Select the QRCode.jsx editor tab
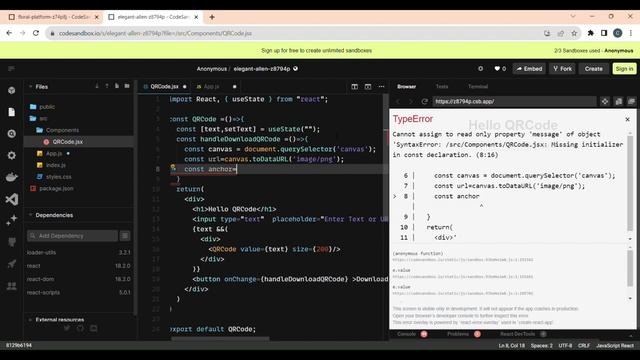This screenshot has width=640, height=360. (x=164, y=87)
